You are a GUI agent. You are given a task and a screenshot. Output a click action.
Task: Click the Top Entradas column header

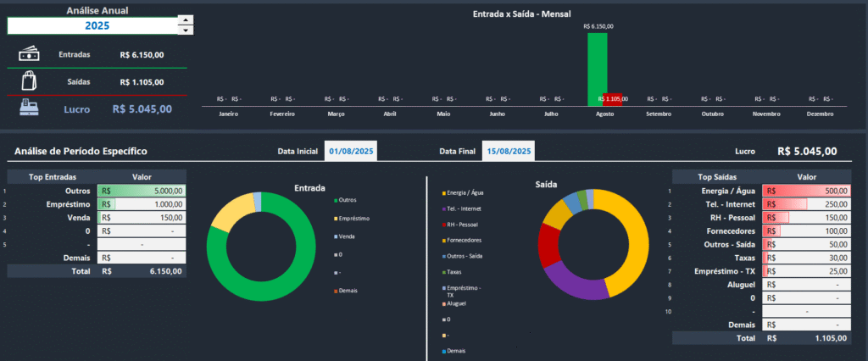(x=52, y=177)
